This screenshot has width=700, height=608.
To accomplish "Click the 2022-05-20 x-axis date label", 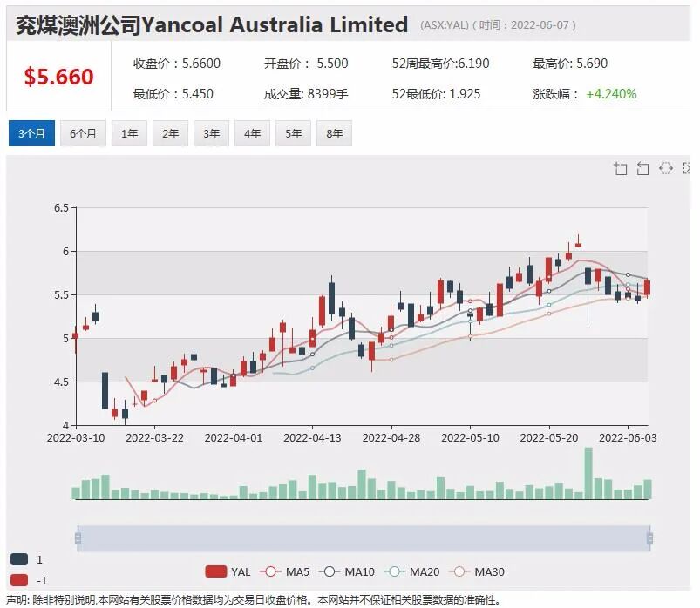I will point(548,437).
